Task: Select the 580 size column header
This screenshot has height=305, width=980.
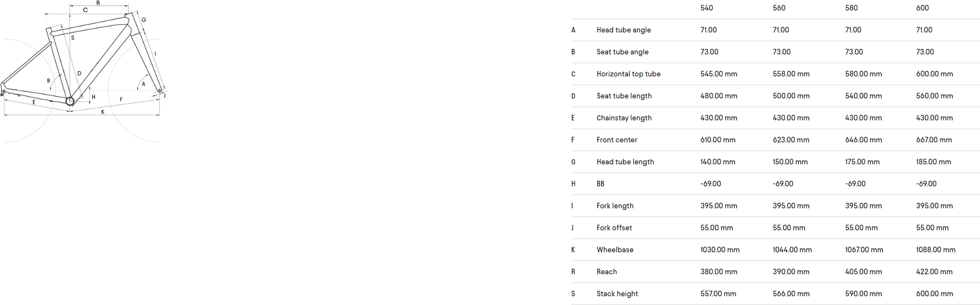Action: click(851, 8)
